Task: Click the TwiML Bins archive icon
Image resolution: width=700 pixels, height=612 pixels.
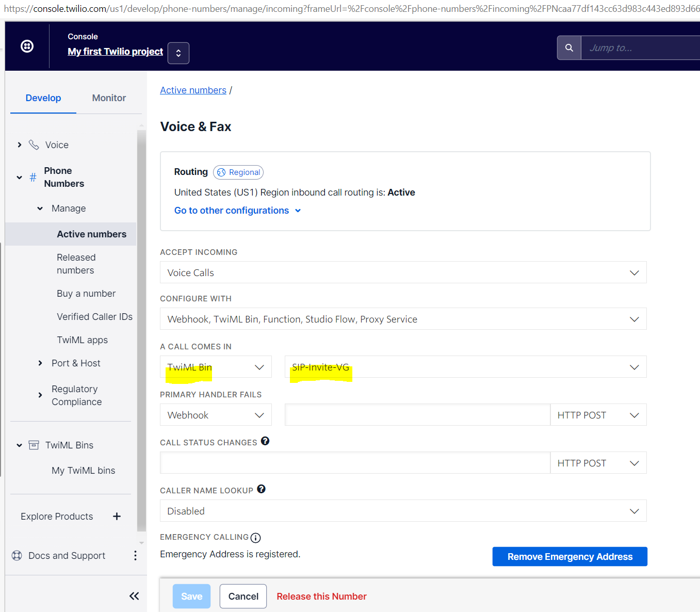Action: point(34,445)
